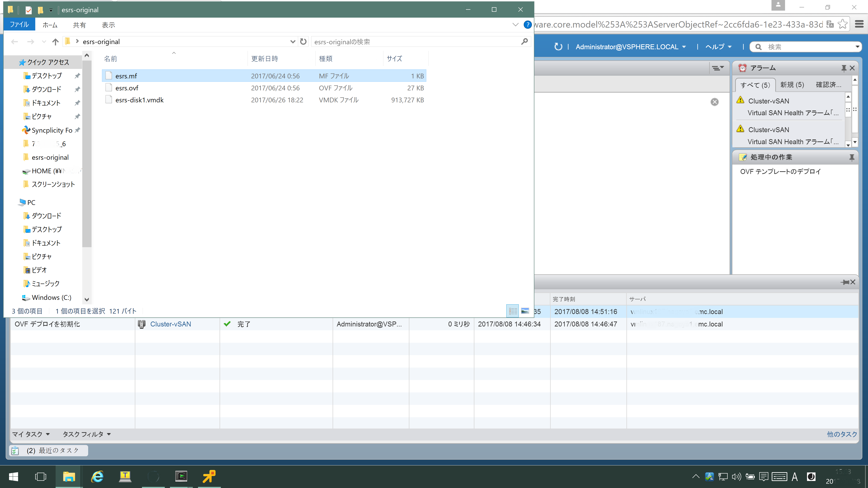Open the properties icon in Explorer title bar
The image size is (868, 488).
point(29,10)
